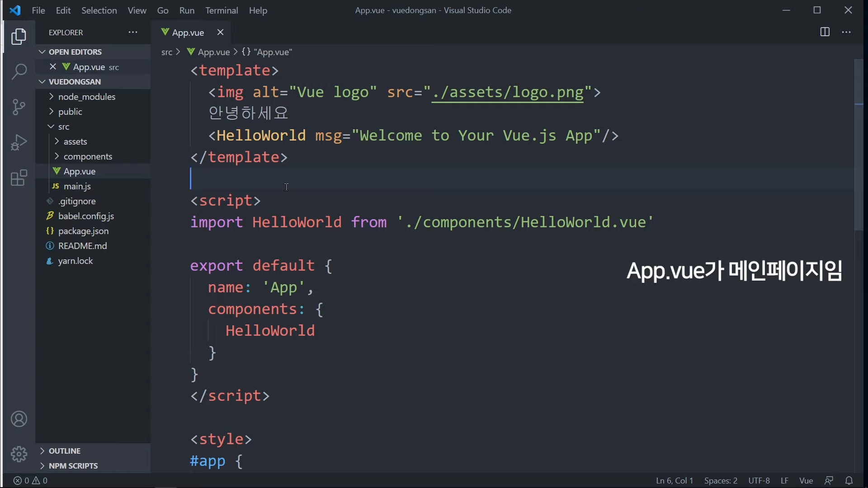Open the Extensions view icon
This screenshot has width=868, height=488.
point(19,178)
